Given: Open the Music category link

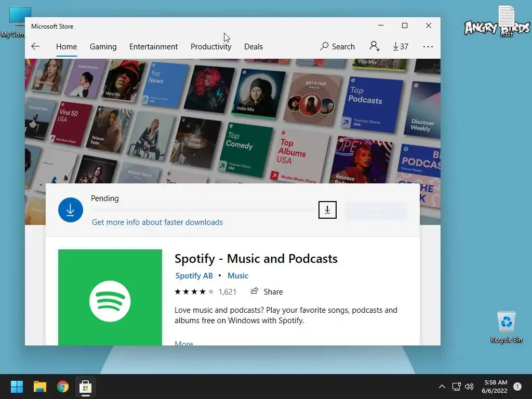Looking at the screenshot, I should point(238,276).
